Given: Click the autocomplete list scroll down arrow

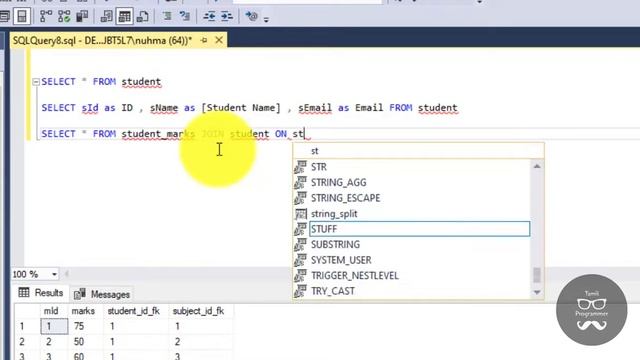Looking at the screenshot, I should click(537, 292).
